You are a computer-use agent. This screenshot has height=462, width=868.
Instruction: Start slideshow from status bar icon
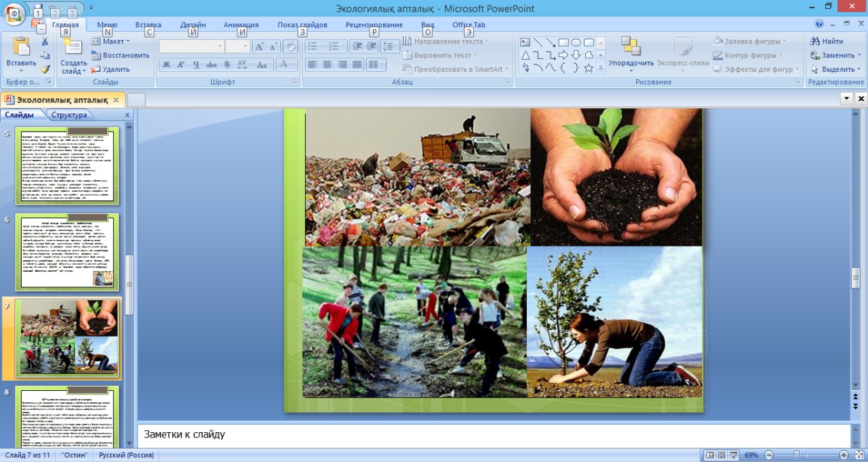pos(734,455)
